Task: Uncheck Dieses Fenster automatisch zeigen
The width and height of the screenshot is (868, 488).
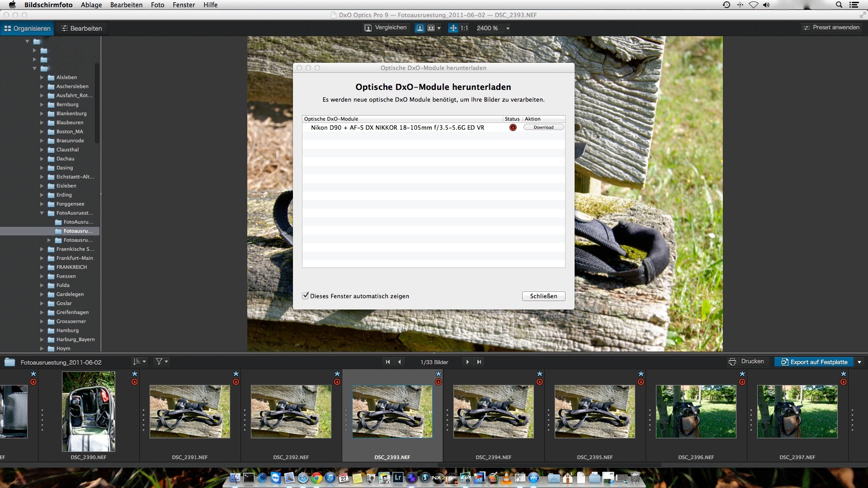Action: pyautogui.click(x=306, y=296)
